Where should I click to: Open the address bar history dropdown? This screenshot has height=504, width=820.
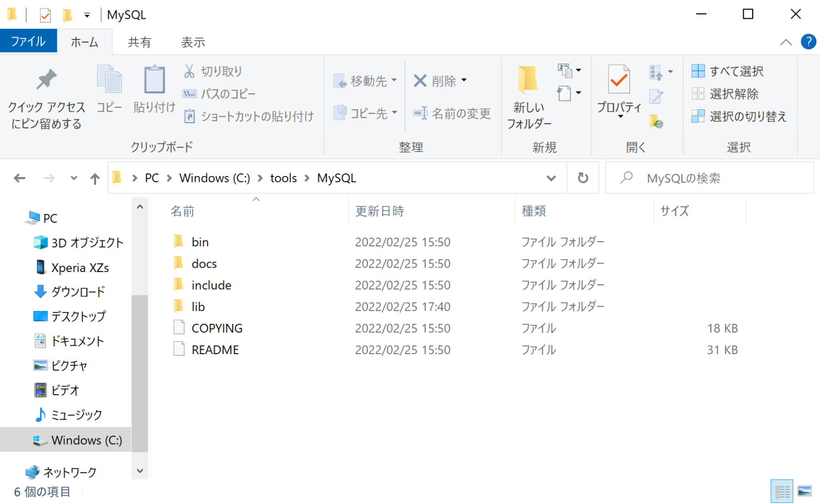[x=550, y=178]
